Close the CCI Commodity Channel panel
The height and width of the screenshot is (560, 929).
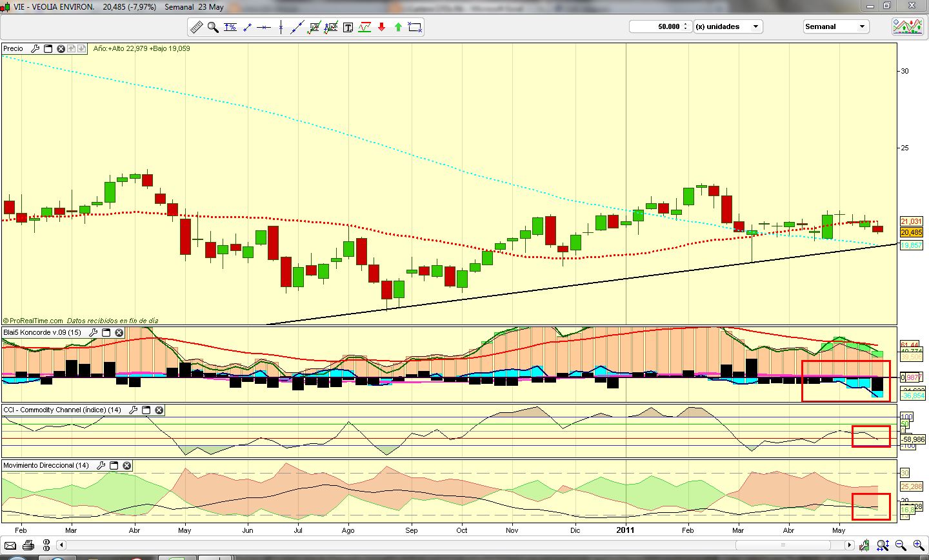tap(159, 410)
